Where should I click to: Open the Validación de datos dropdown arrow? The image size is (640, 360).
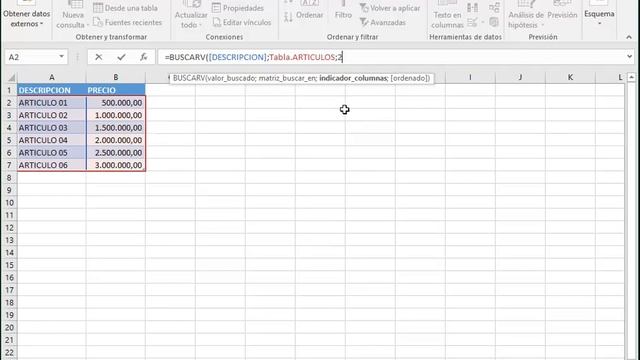(482, 22)
